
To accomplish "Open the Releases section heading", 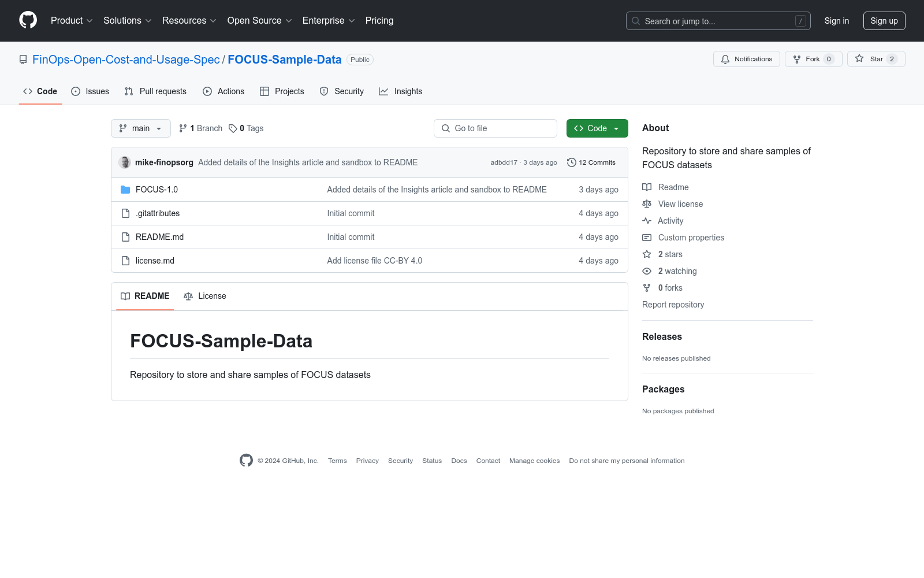I will click(x=662, y=337).
